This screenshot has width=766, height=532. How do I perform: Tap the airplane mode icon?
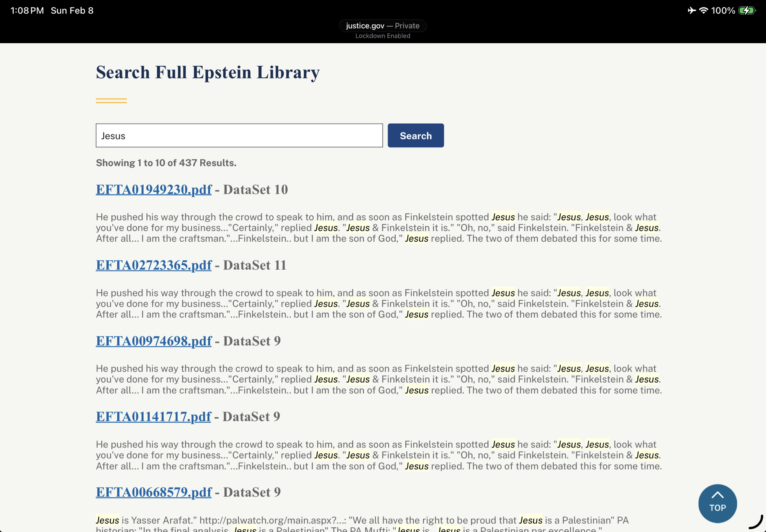(x=691, y=10)
